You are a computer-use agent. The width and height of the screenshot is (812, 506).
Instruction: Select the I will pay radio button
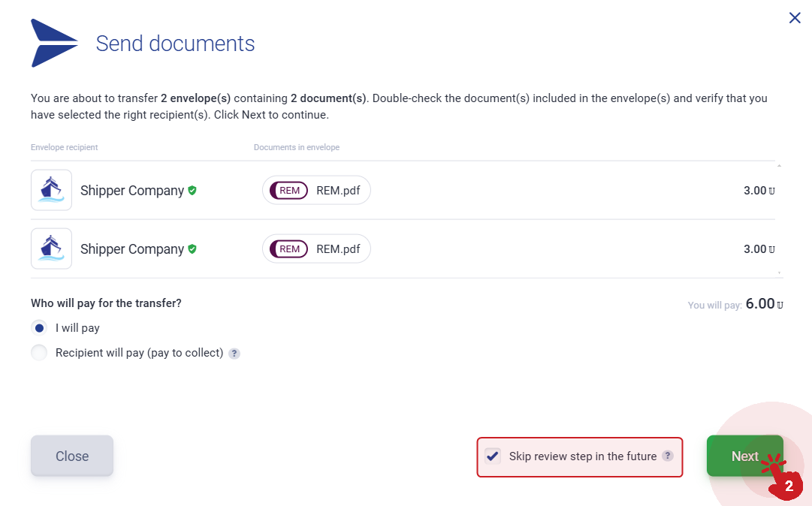tap(39, 328)
